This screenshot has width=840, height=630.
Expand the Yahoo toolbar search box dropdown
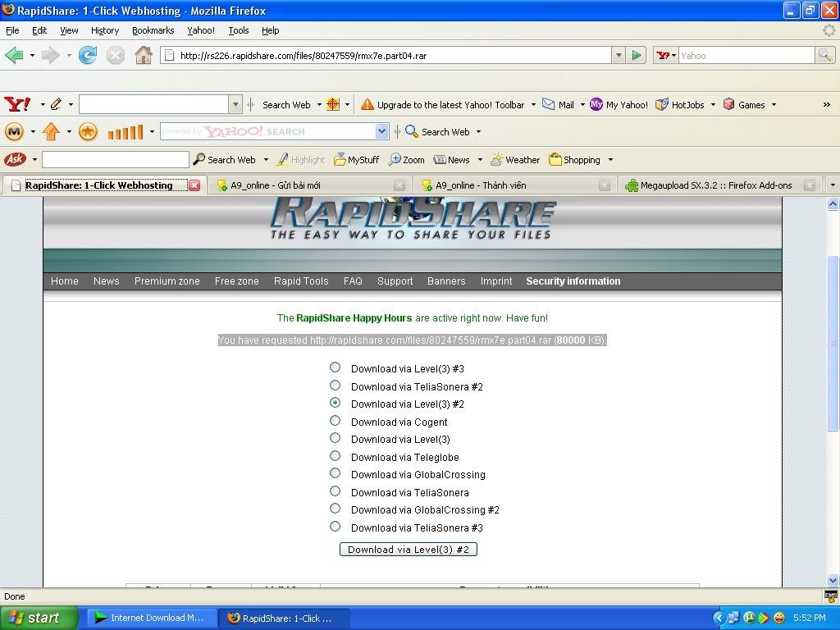click(x=235, y=104)
